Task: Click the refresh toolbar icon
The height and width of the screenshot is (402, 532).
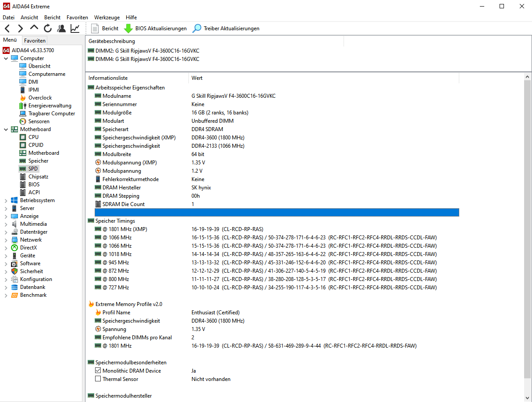Action: (48, 28)
